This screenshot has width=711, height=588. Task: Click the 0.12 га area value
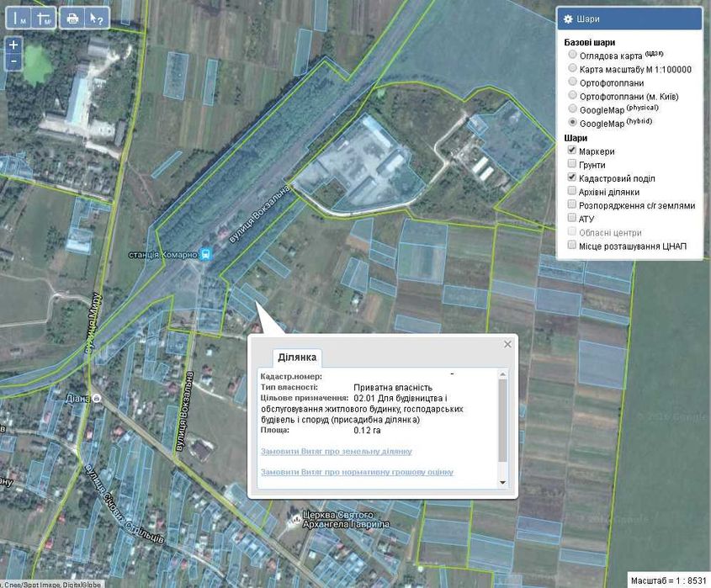367,430
